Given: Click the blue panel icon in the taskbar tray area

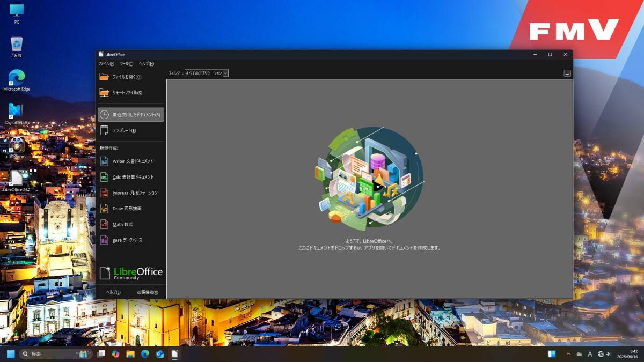Looking at the screenshot, I should point(552,354).
